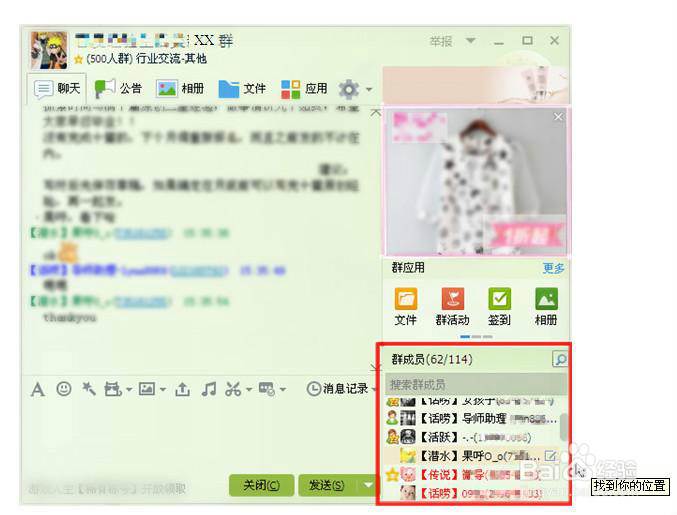Open the font style (A) tool
Image resolution: width=677 pixels, height=515 pixels.
pos(38,389)
